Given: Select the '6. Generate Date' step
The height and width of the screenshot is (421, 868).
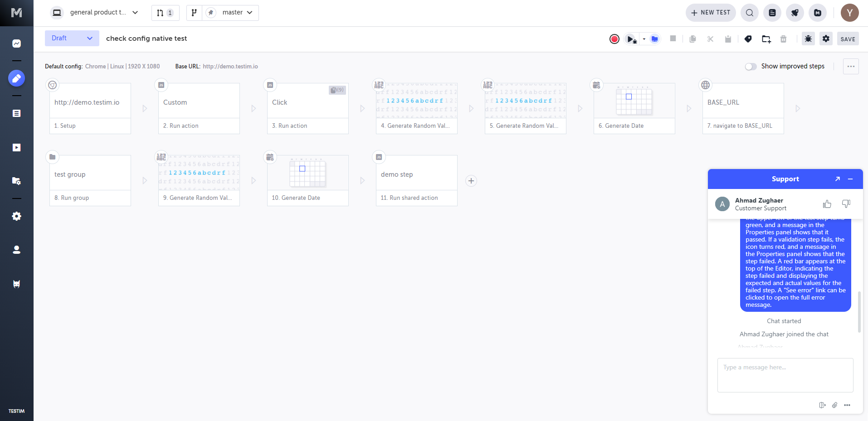Looking at the screenshot, I should 634,108.
